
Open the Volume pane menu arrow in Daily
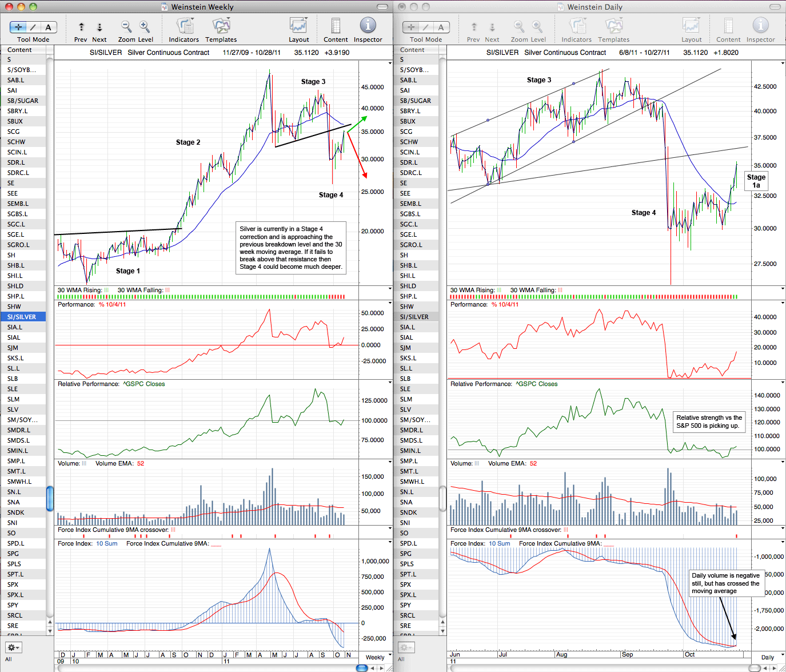click(783, 462)
